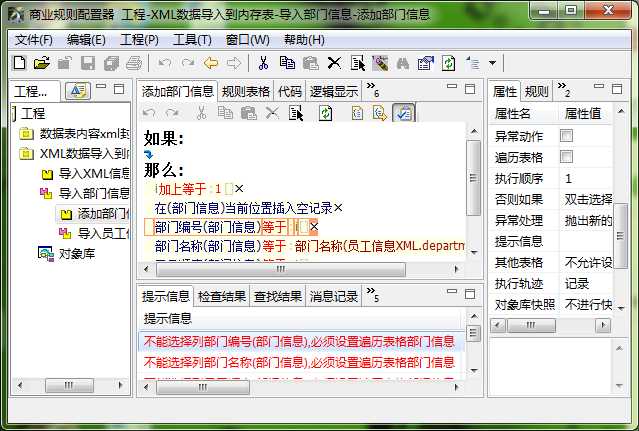The height and width of the screenshot is (431, 639).
Task: Switch to the 消息记录 tab
Action: (334, 297)
